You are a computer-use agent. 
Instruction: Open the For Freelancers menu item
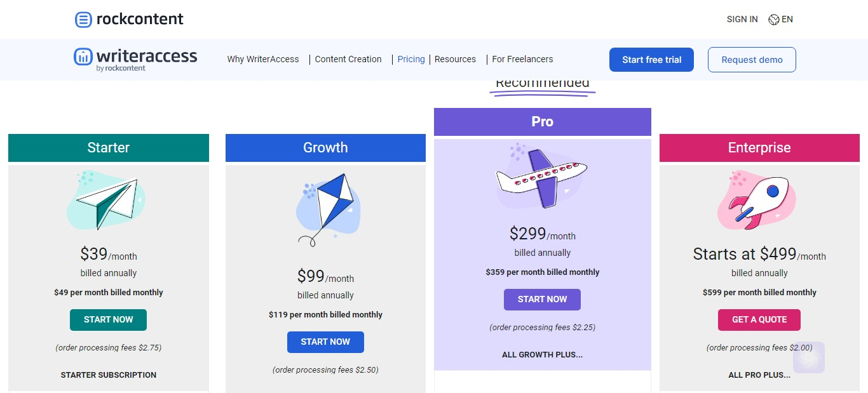(x=522, y=59)
